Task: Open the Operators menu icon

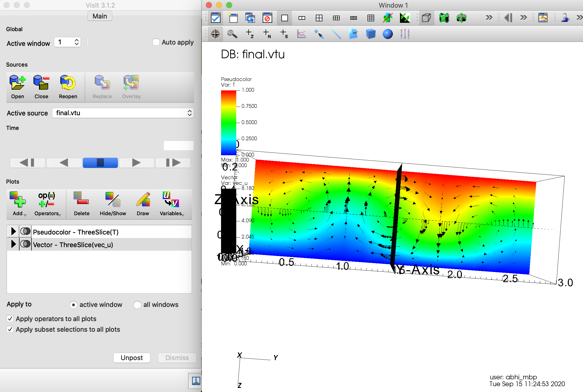Action: tap(47, 200)
